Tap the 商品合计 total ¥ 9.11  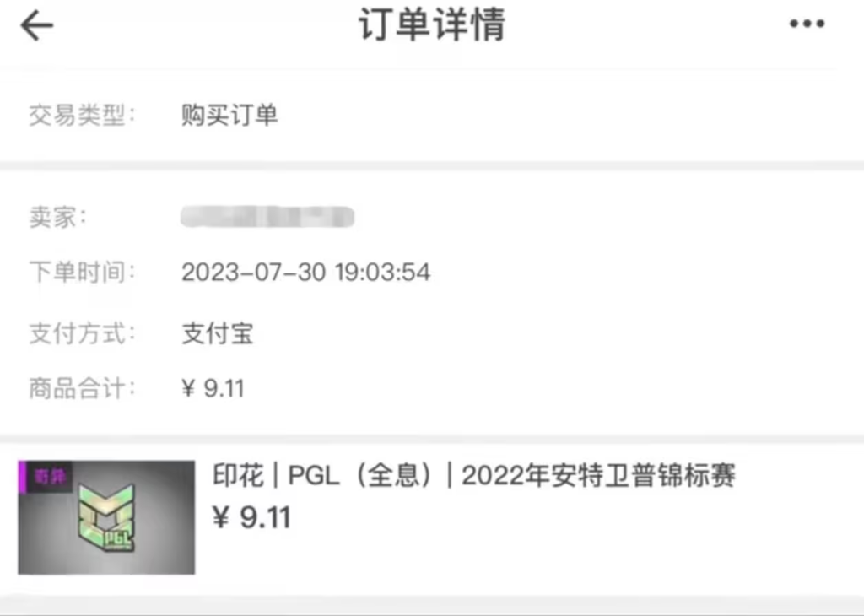click(213, 388)
